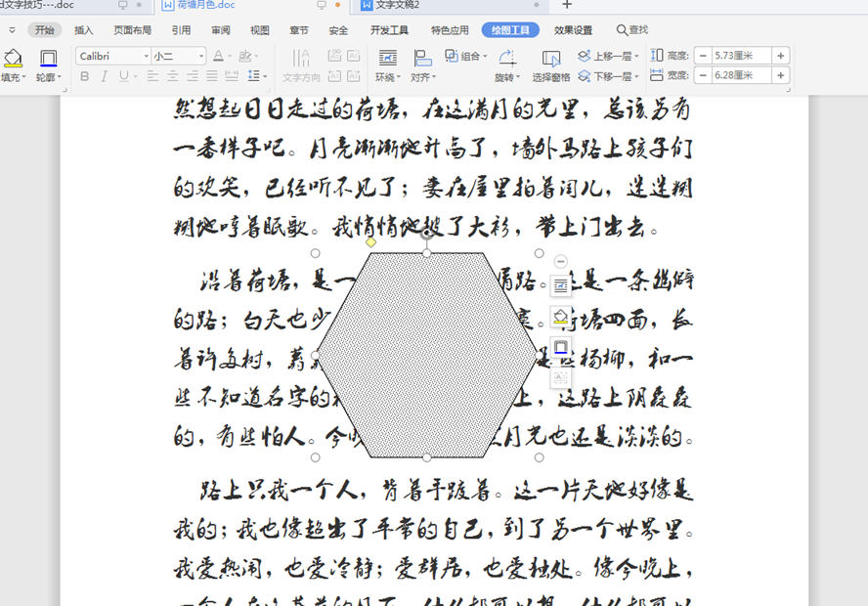Justify text alignment in ribbon
This screenshot has width=868, height=606.
point(212,76)
